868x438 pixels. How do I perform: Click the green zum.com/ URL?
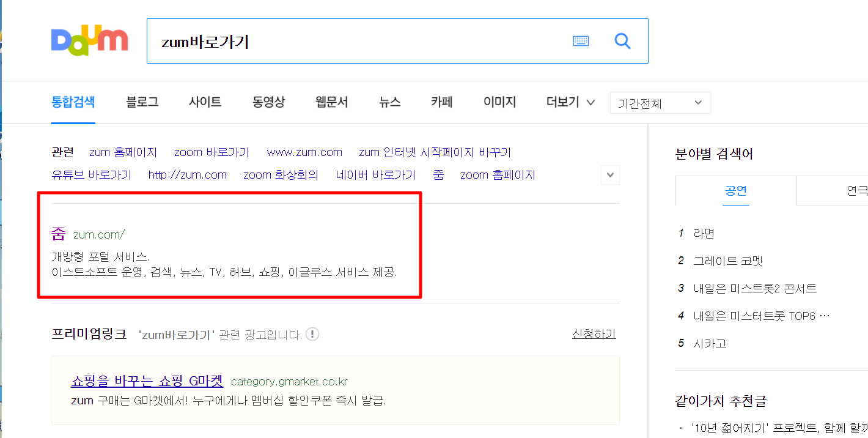pos(99,234)
